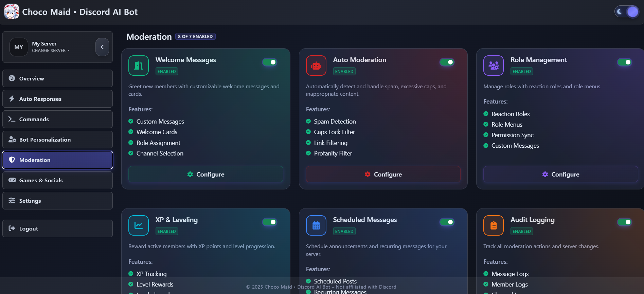Click the Welcome Messages door icon
Viewport: 644px width, 294px height.
point(139,66)
